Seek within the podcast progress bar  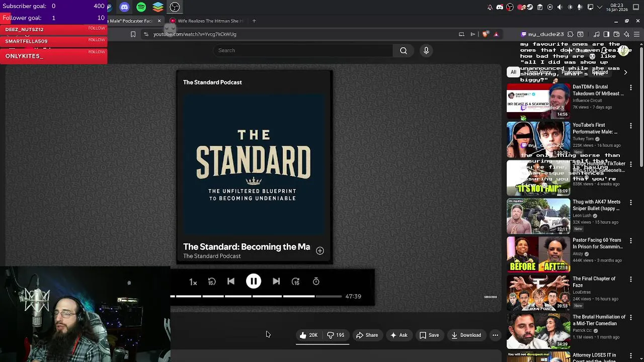pyautogui.click(x=256, y=297)
